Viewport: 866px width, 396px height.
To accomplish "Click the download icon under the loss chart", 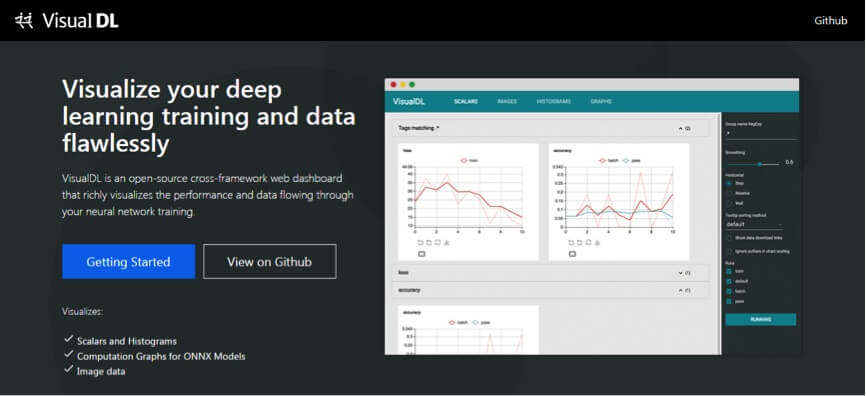I will point(447,242).
